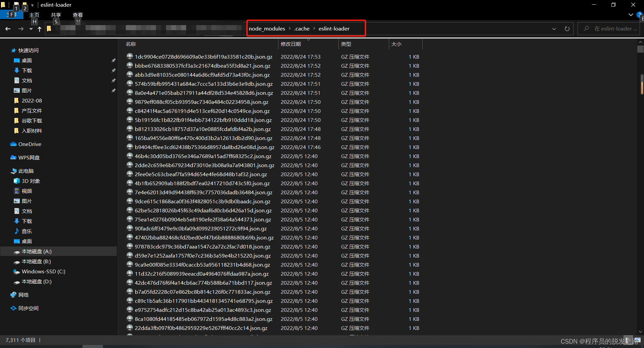Expand the ribbon chevron
Viewport: 644px width, 348px height.
pos(631,15)
